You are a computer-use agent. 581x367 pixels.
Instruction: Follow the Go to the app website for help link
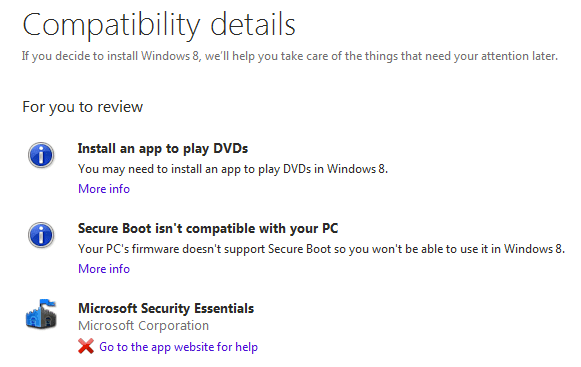click(178, 347)
